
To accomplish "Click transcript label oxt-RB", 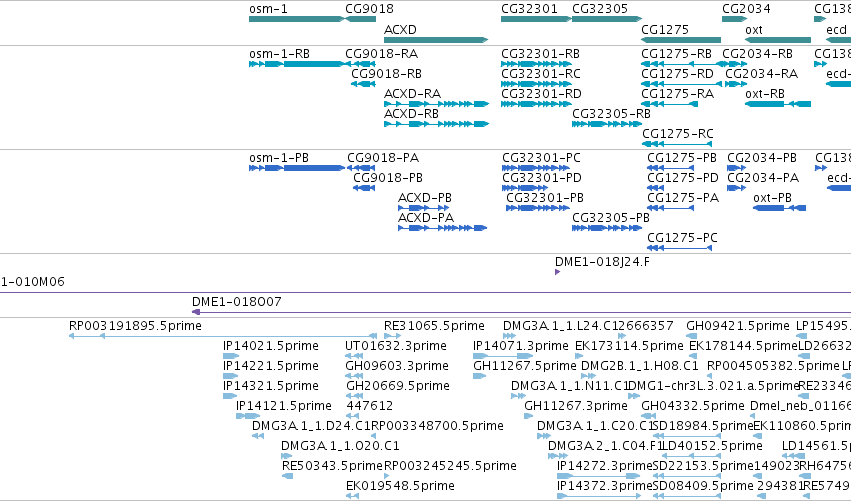I will click(765, 94).
